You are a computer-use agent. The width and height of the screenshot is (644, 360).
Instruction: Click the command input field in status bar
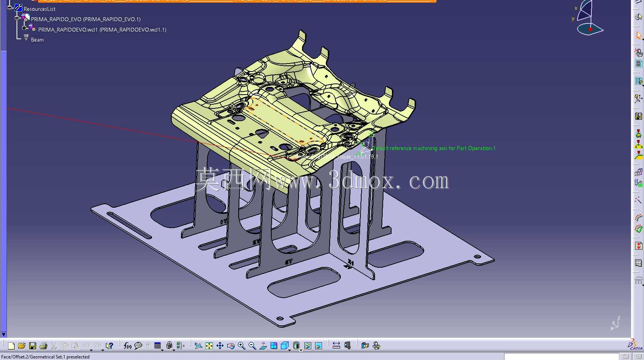pyautogui.click(x=561, y=357)
